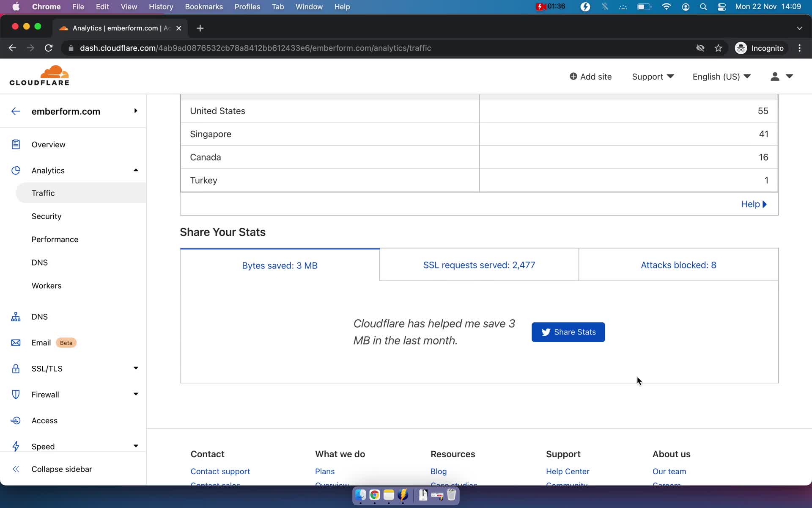The height and width of the screenshot is (508, 812).
Task: Toggle the SSL requests served tab
Action: 479,265
